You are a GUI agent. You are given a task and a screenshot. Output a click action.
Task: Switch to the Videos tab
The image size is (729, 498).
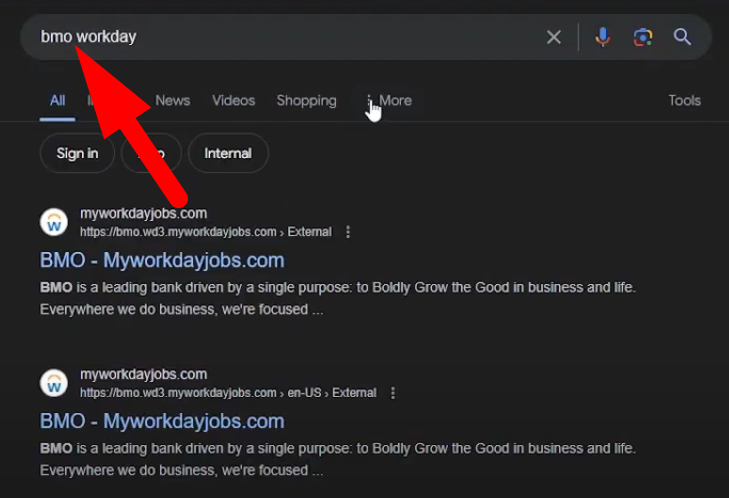[x=233, y=100]
